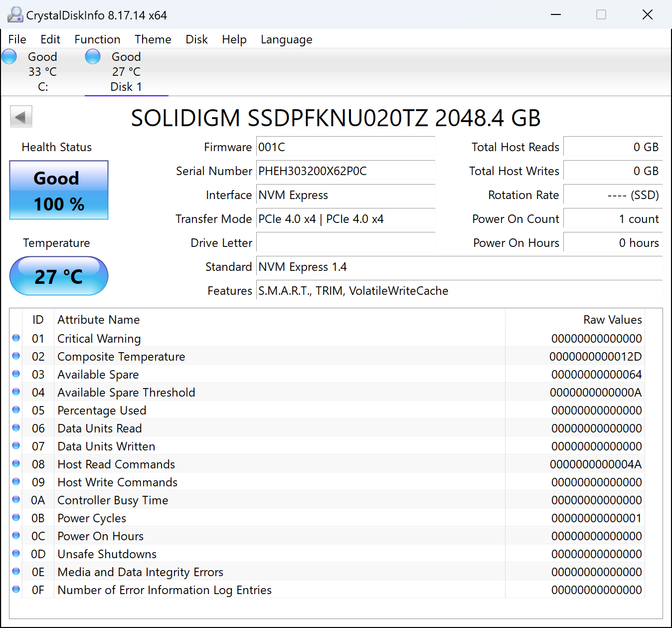This screenshot has width=672, height=628.
Task: Click the blue status indicator for drive C:
Action: coord(9,56)
